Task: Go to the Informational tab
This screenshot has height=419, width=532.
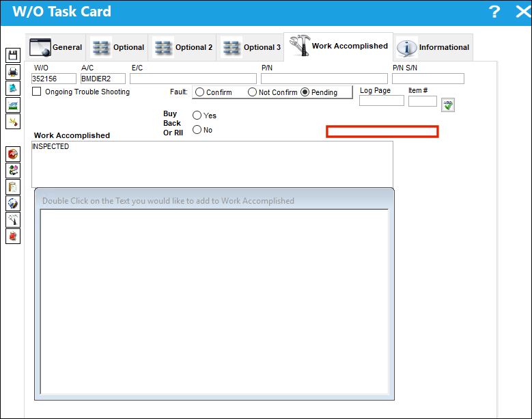Action: 433,47
